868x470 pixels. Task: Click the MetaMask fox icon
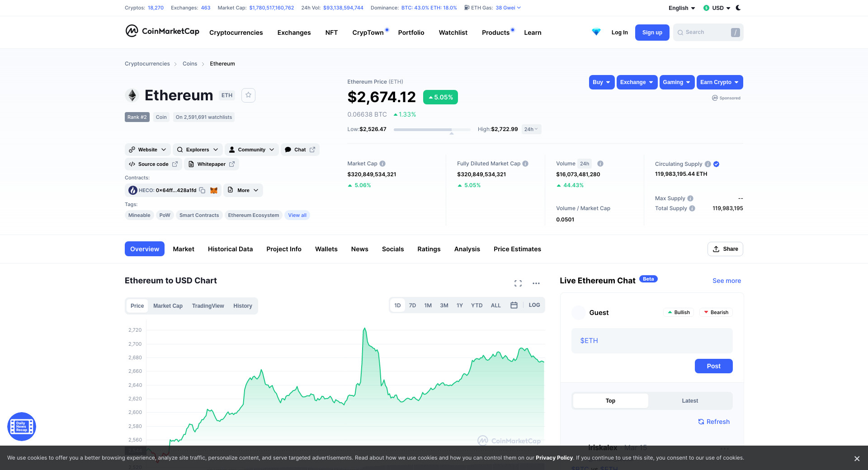pyautogui.click(x=214, y=190)
